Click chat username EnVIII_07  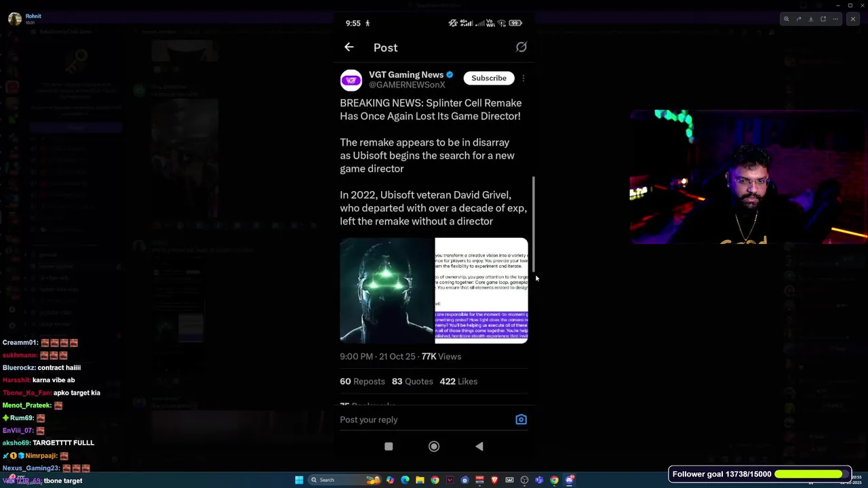tap(18, 430)
